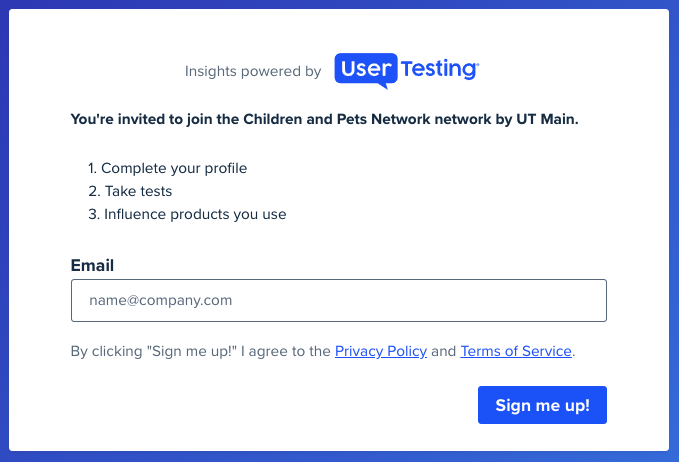
Task: Click the "By clicking Sign me up!" agreement text
Action: [200, 351]
